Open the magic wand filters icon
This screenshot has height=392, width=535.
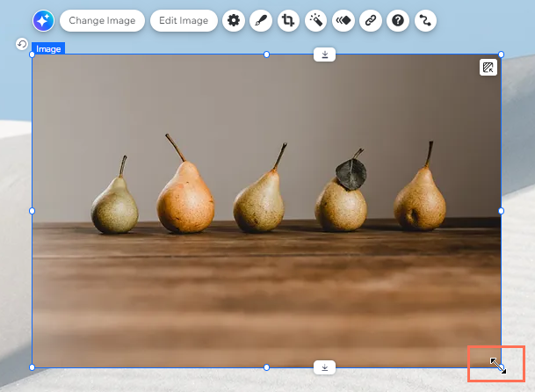pos(316,21)
